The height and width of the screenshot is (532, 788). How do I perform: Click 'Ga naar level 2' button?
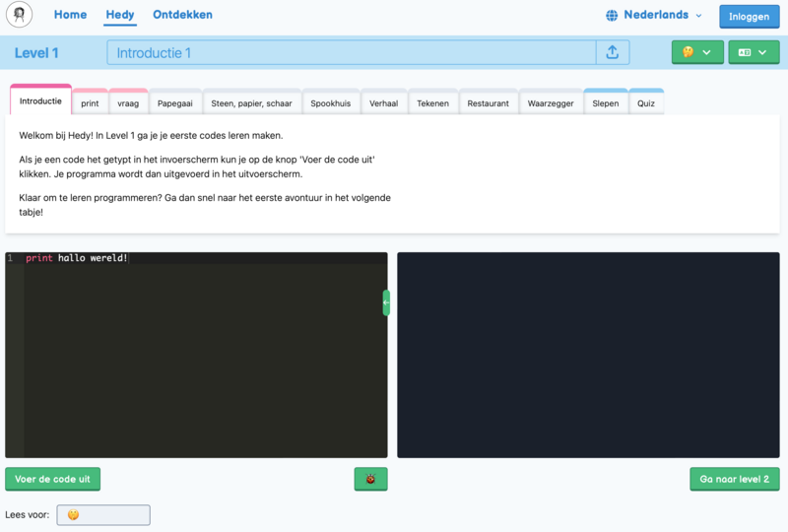pos(735,479)
